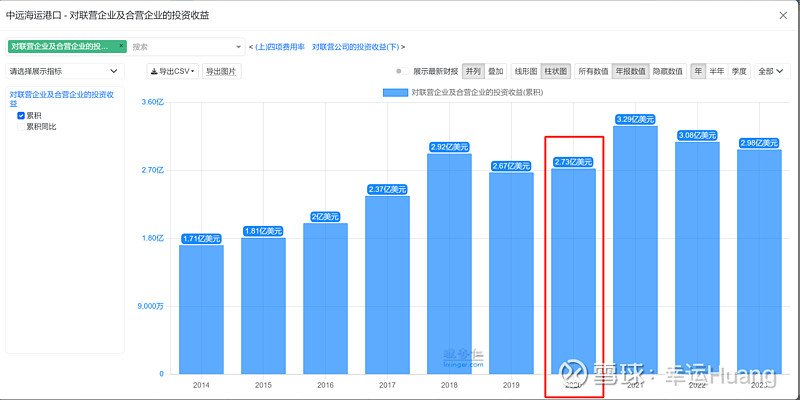Screen dimensions: 800x400
Task: Switch to 柱状图 bar chart
Action: click(x=556, y=71)
